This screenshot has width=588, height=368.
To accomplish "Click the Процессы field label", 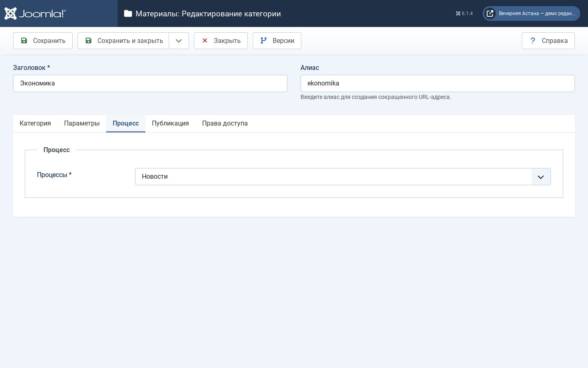I will pyautogui.click(x=54, y=175).
